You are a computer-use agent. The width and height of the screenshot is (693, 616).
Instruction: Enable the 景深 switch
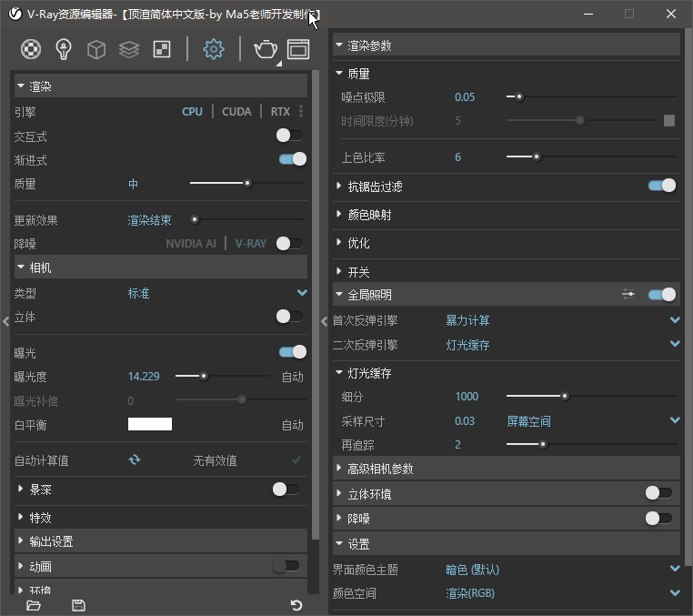point(286,490)
